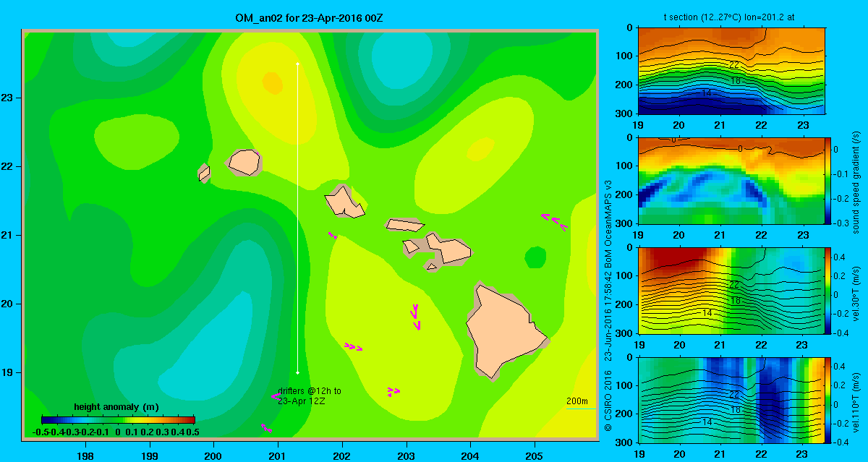
Task: Click the drifter marker at the map's bottom edge
Action: pos(266,428)
